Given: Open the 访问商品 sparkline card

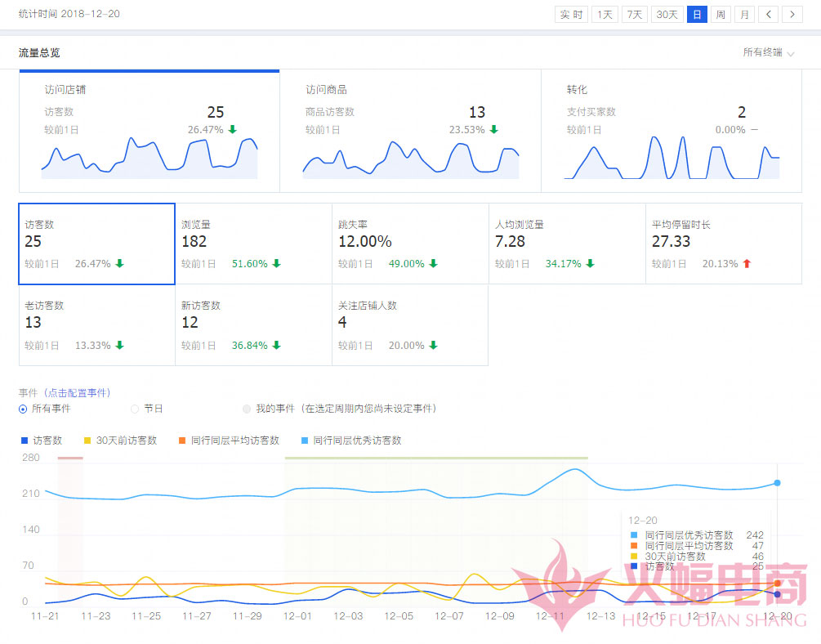Looking at the screenshot, I should (x=410, y=132).
